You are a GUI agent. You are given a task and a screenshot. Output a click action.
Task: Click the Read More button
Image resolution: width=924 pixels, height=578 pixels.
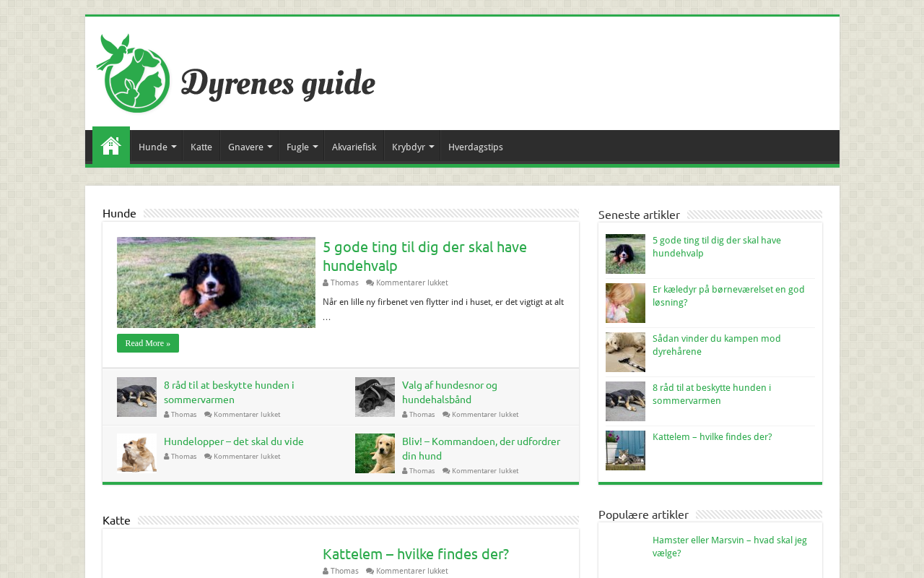pyautogui.click(x=148, y=343)
